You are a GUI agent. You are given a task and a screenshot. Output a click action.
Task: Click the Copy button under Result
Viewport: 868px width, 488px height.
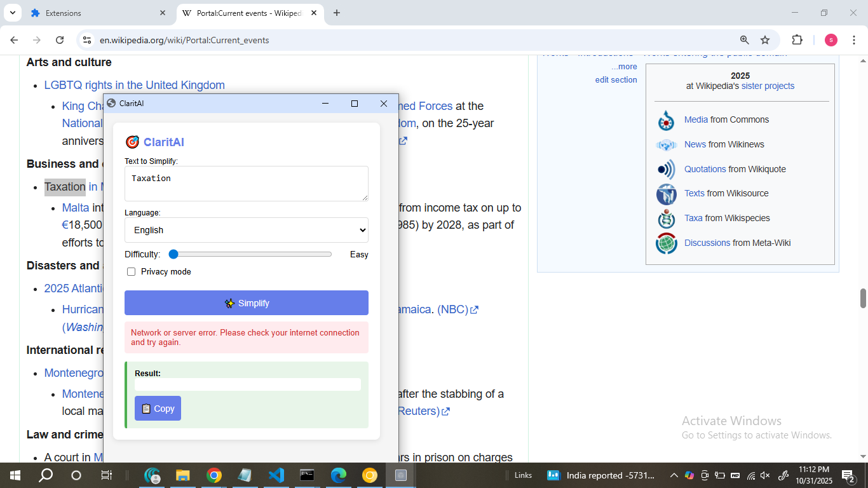[x=158, y=409]
